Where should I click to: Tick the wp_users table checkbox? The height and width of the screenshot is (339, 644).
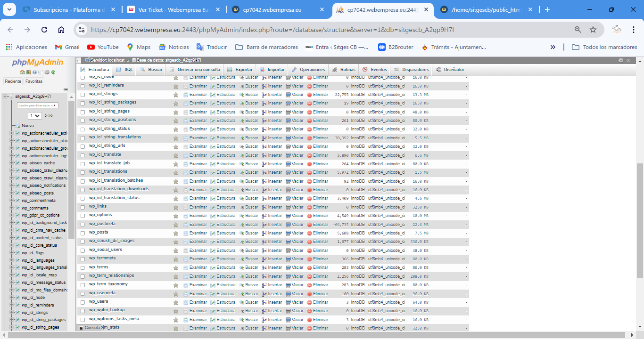click(83, 302)
